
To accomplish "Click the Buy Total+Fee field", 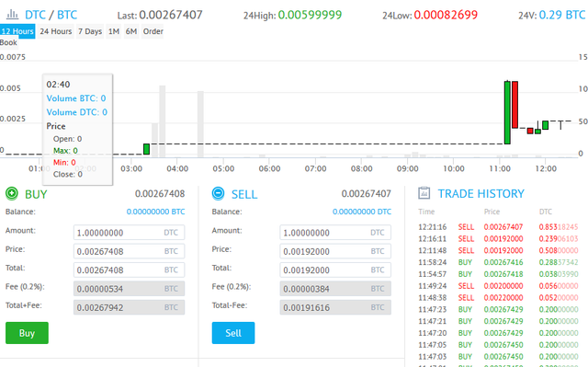I will tap(129, 307).
